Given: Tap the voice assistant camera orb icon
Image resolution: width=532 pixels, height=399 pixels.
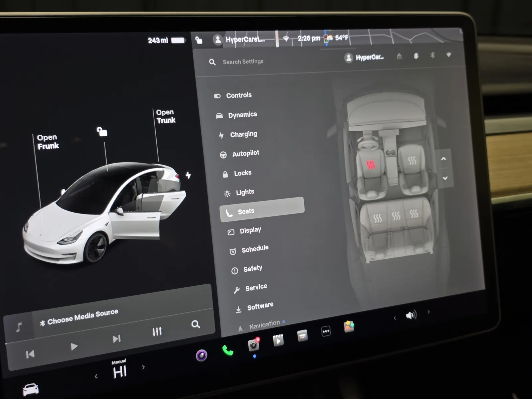Looking at the screenshot, I should click(201, 355).
